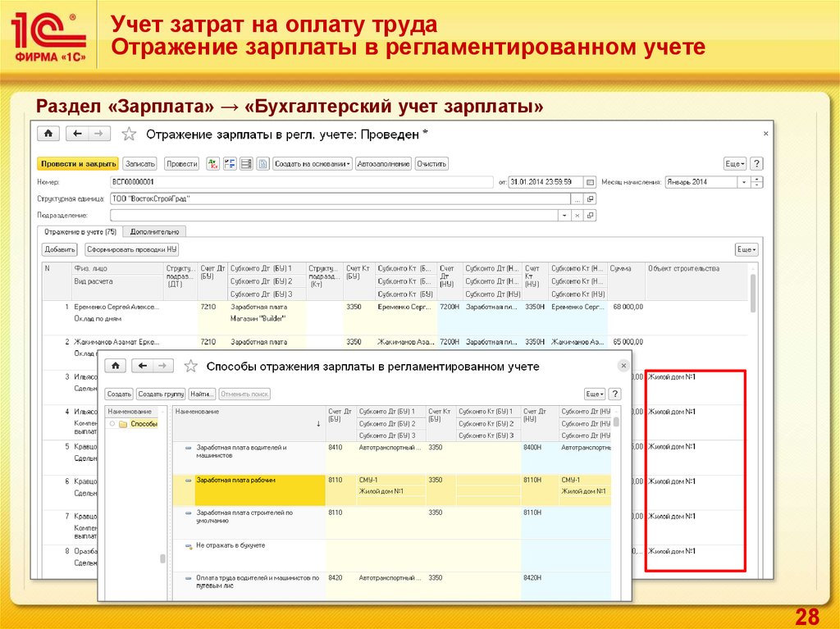840x629 pixels.
Task: Click Найти... button
Action: coord(202,394)
